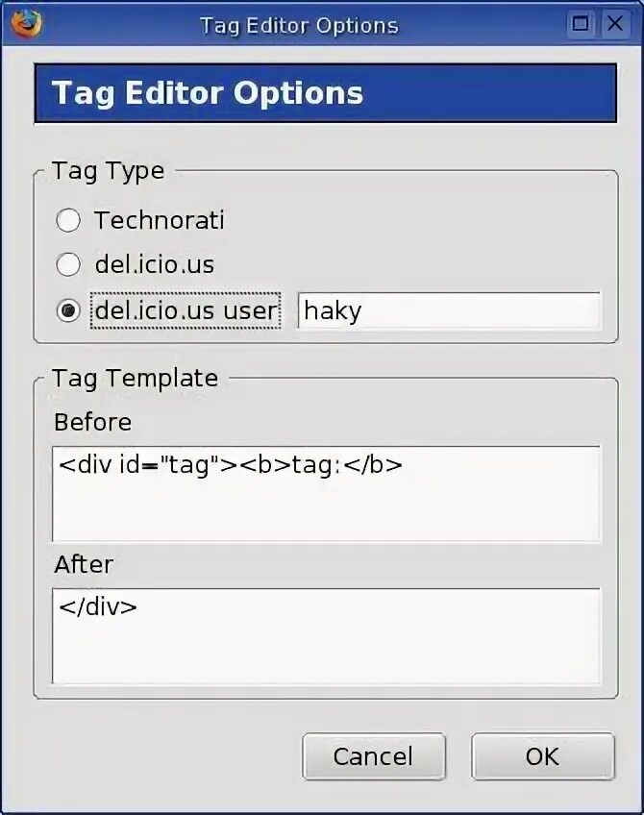Image resolution: width=644 pixels, height=815 pixels.
Task: Click the del.icio.us option label
Action: (x=154, y=264)
